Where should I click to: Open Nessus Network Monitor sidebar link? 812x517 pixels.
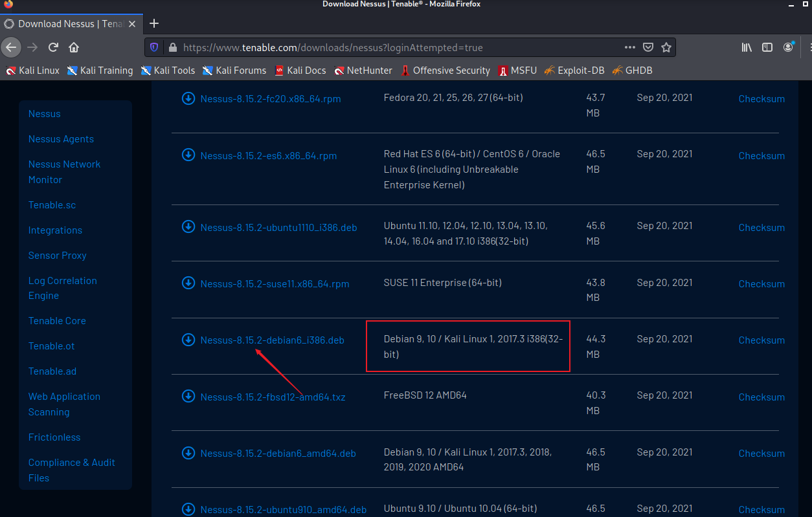point(64,172)
